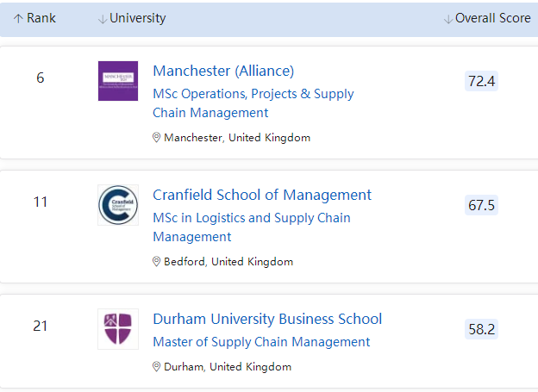Open the Durham University Business School link
Screen dimensions: 538x392
point(267,319)
